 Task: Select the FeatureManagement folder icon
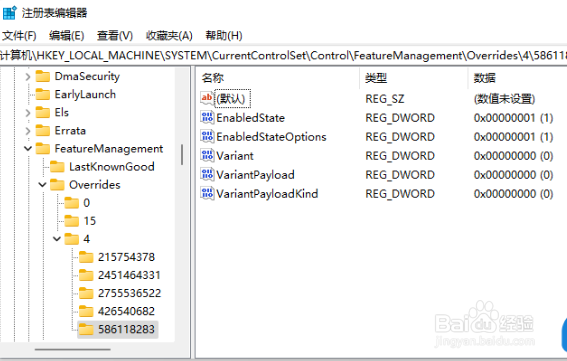click(x=43, y=149)
